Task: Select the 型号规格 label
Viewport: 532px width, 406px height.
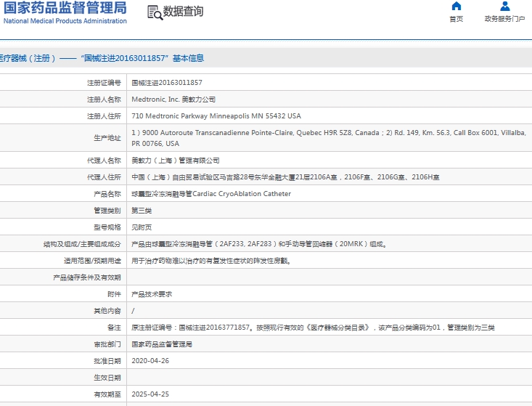Action: point(107,227)
